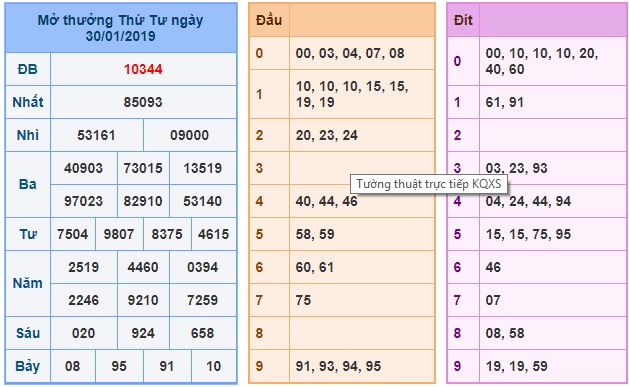Click the Đầu column header
This screenshot has height=387, width=629.
[269, 20]
